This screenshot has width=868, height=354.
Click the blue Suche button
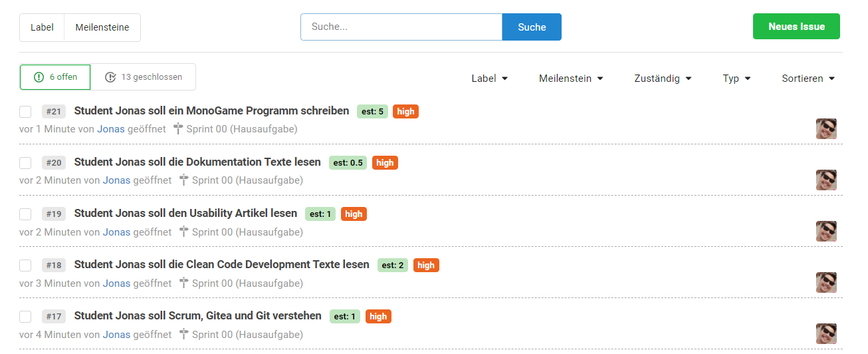point(532,27)
